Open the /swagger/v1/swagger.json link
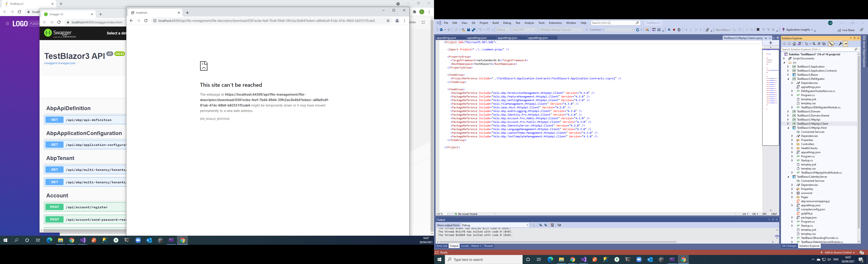This screenshot has height=264, width=868. tap(60, 63)
